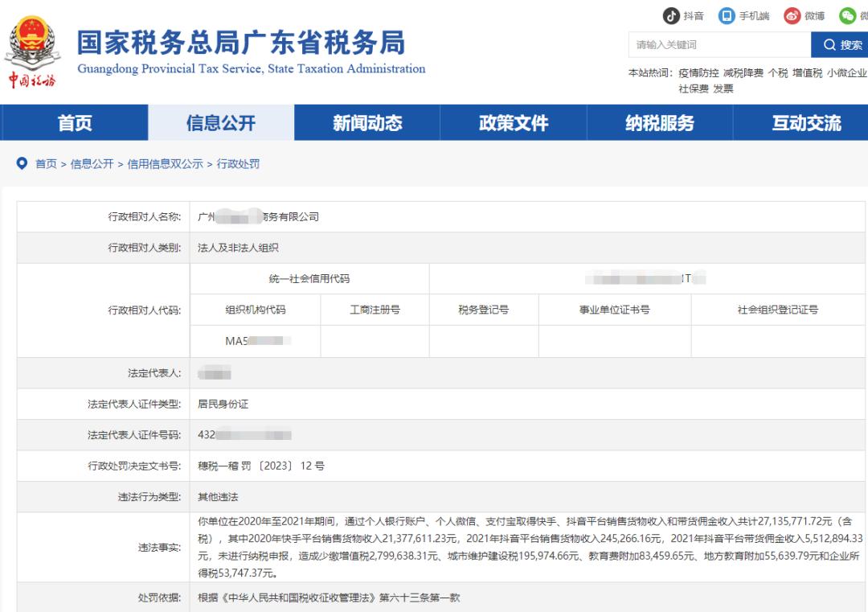This screenshot has height=612, width=868.
Task: Open the 纳税服务 navigation tab
Action: (659, 122)
